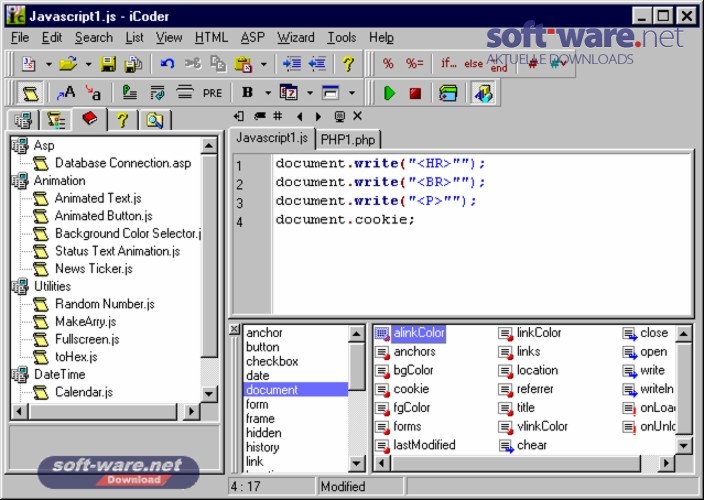Screen dimensions: 704x500
Task: Switch to magnifier search panel tab
Action: (x=154, y=120)
